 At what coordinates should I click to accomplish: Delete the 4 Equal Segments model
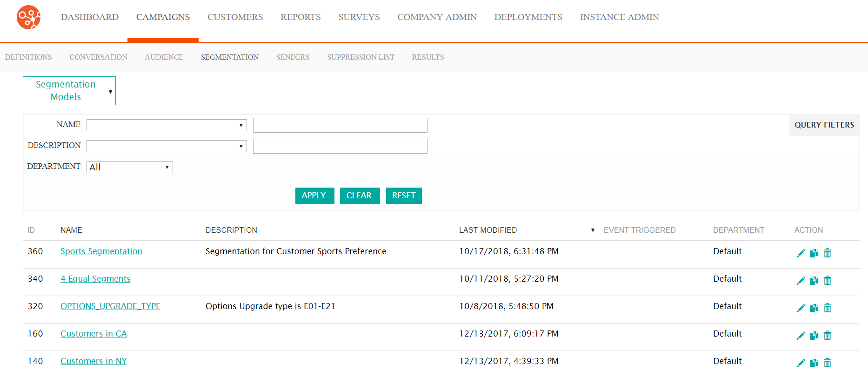coord(828,281)
